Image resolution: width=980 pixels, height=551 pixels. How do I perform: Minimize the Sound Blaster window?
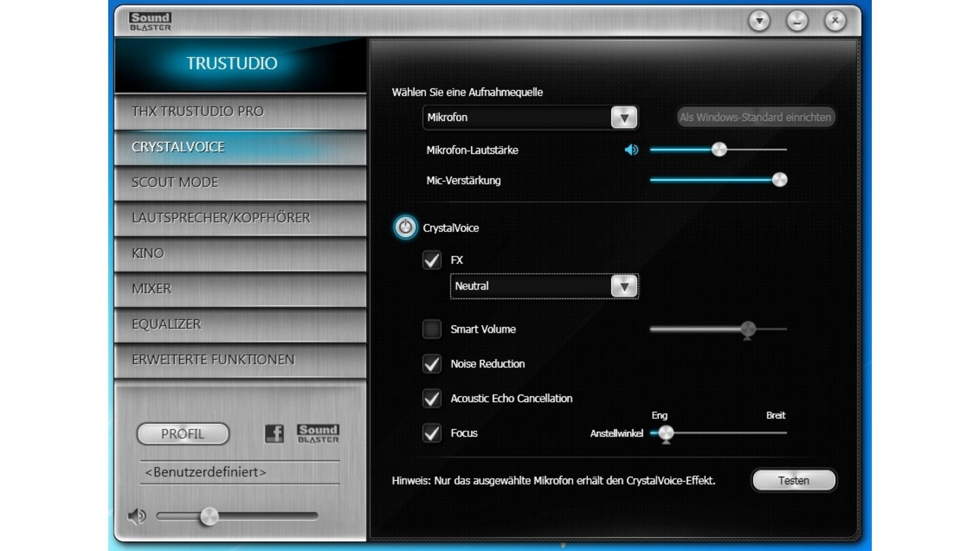click(x=797, y=21)
